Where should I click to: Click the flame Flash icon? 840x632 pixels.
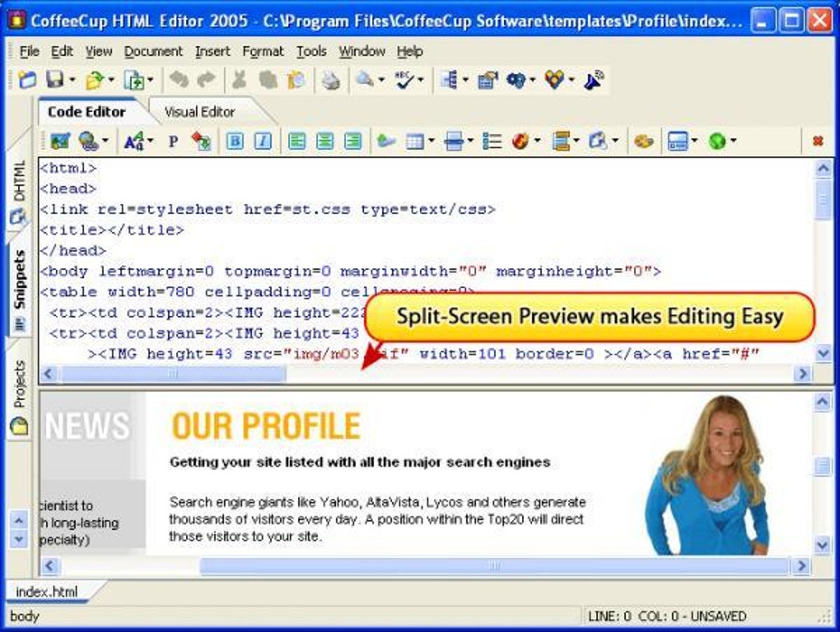520,142
